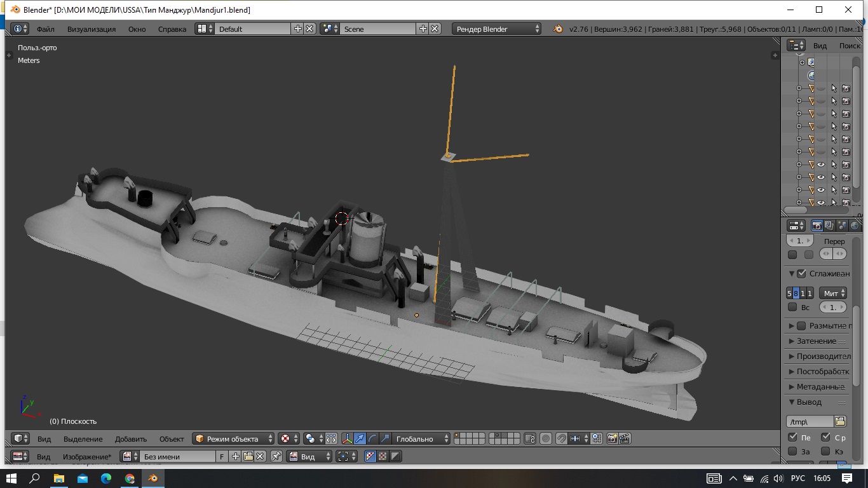Screen dimensions: 868x488
Task: Toggle the Сглаживание anti-aliasing checkbox
Action: click(801, 274)
